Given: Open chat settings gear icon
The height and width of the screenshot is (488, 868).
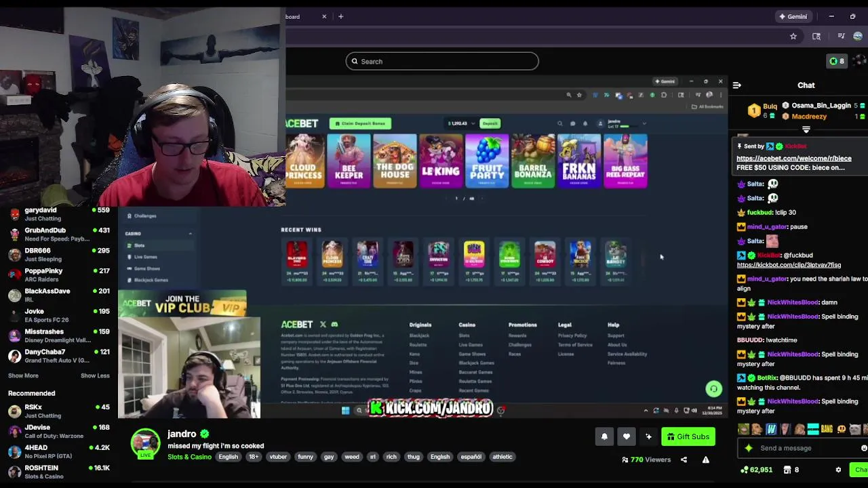Looking at the screenshot, I should point(838,470).
